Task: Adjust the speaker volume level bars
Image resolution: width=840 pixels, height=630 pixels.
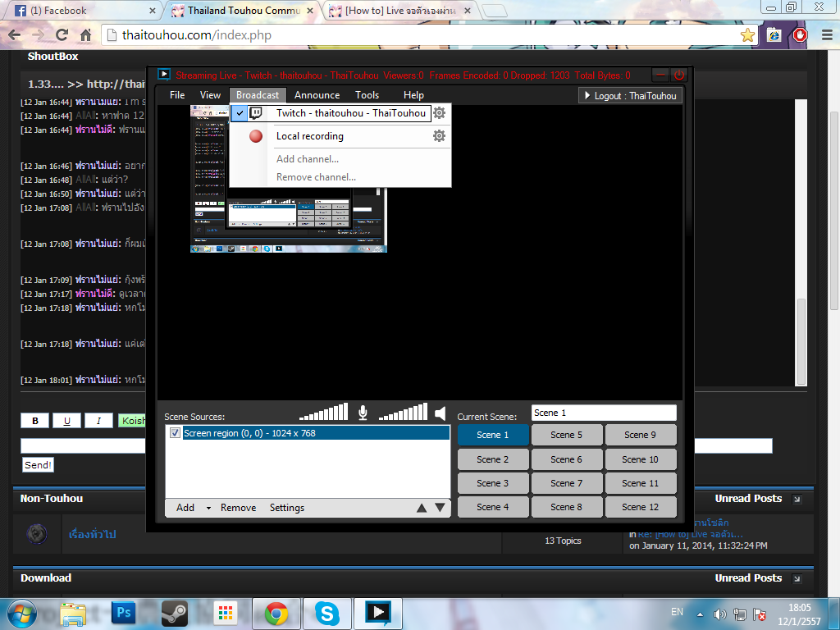Action: (x=403, y=412)
